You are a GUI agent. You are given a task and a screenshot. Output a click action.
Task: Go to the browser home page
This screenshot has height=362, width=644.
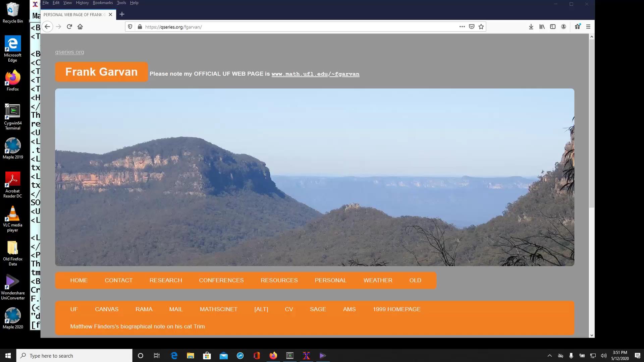[x=80, y=26]
